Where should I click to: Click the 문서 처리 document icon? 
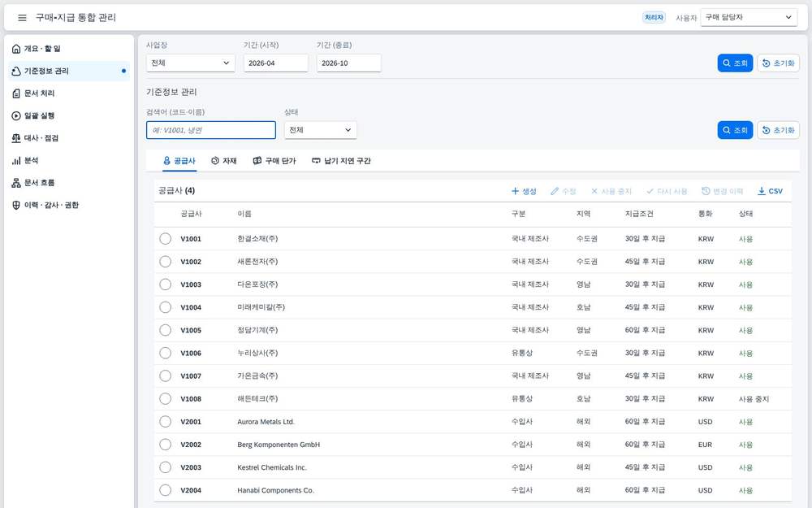click(x=16, y=93)
